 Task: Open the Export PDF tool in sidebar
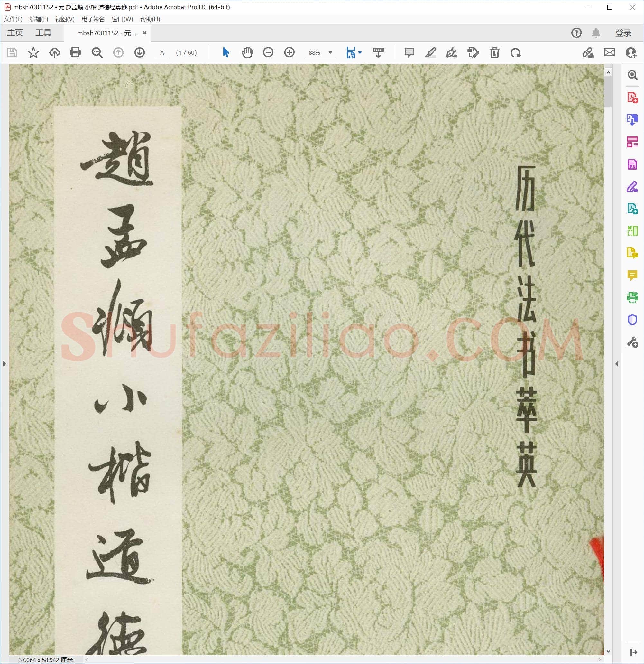632,120
